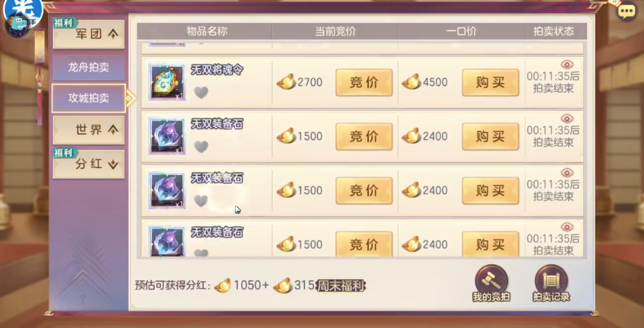Click the 周末福利 label
This screenshot has height=328, width=644.
(x=340, y=286)
